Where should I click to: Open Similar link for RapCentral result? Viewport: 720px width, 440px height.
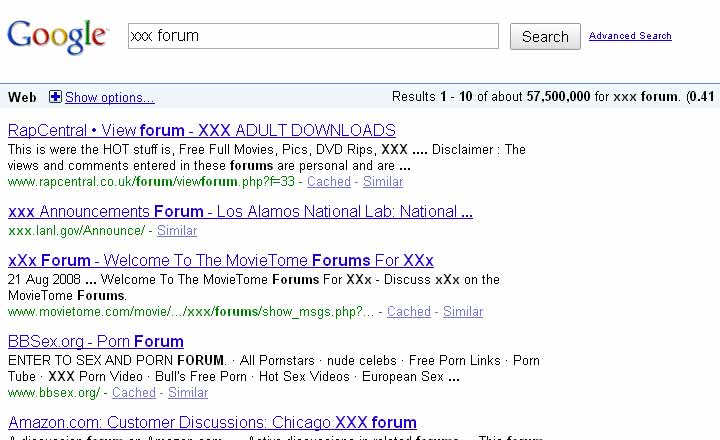tap(382, 182)
